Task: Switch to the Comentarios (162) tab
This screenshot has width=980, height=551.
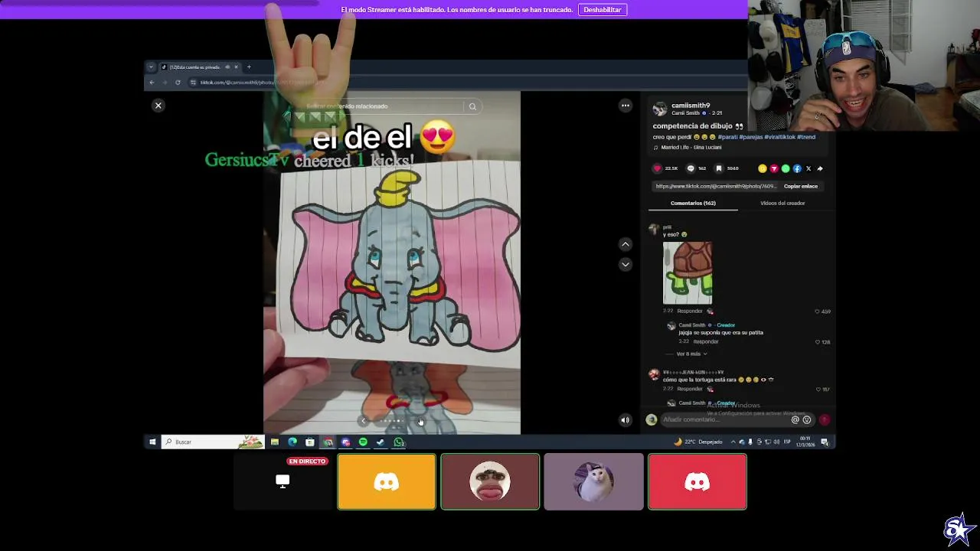Action: point(693,203)
